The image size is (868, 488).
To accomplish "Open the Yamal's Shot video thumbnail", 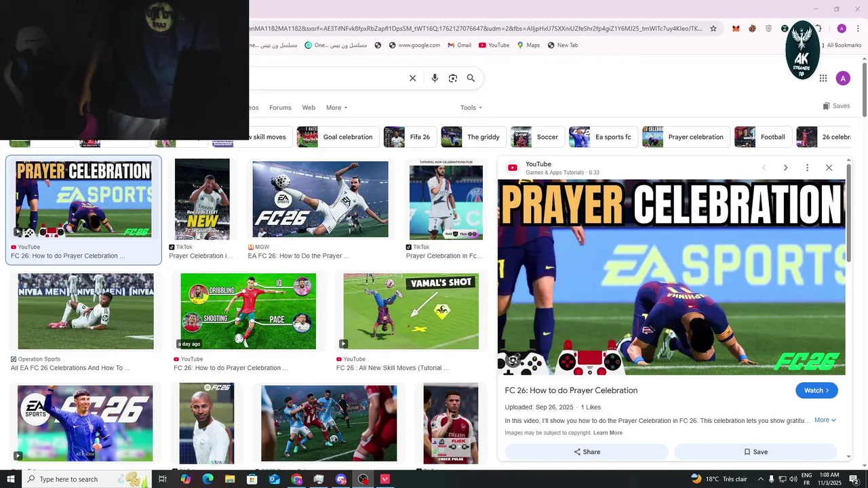I will click(411, 311).
